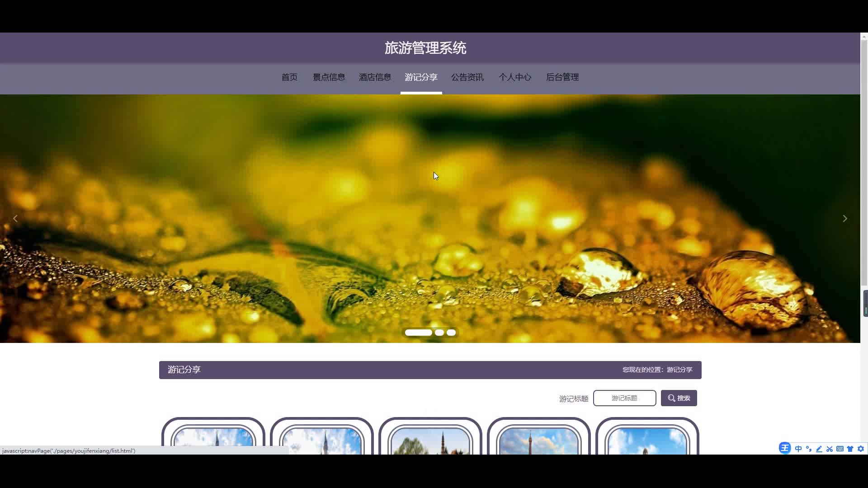Toggle the punctuation mode icon in the IME toolbar
Image resolution: width=868 pixels, height=488 pixels.
click(809, 449)
